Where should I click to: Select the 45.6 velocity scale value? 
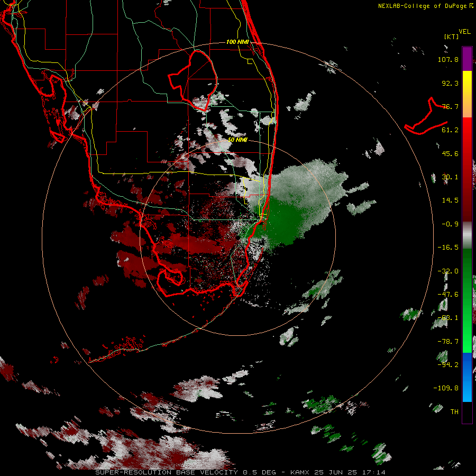(x=450, y=153)
